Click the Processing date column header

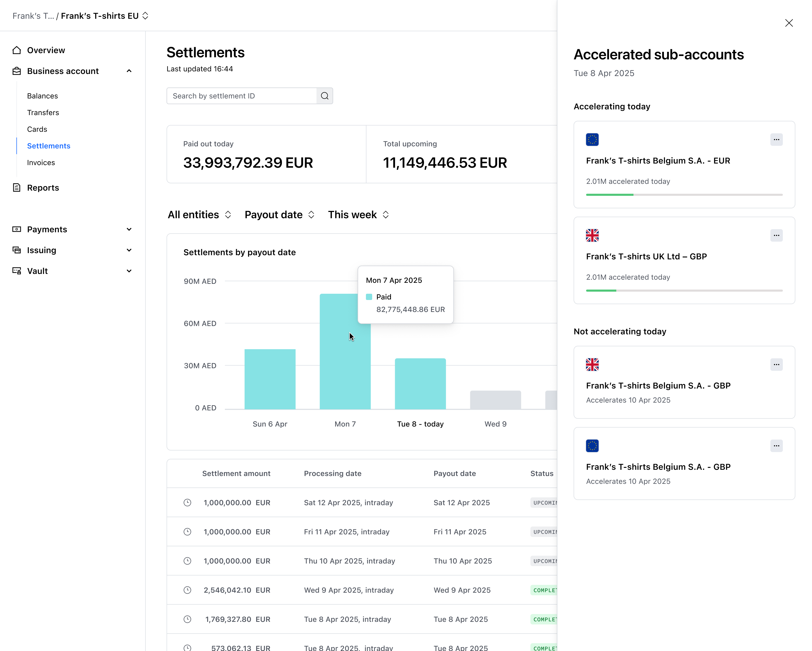click(333, 474)
